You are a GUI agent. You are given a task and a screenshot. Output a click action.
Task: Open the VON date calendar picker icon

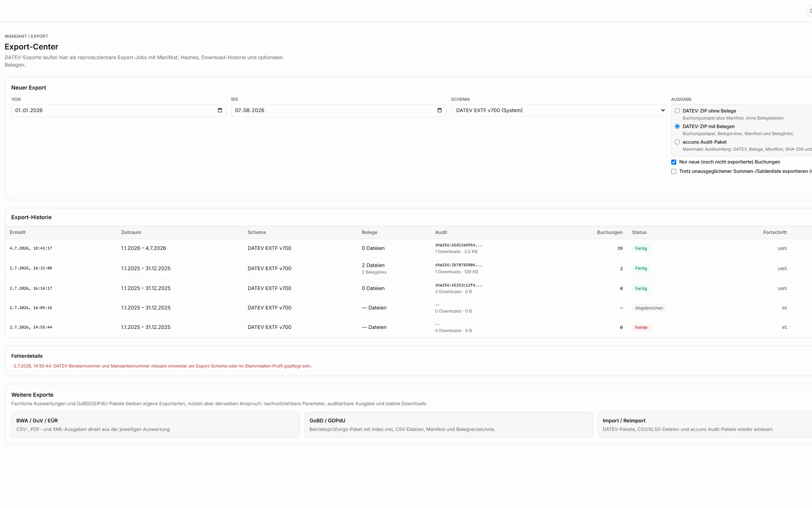tap(220, 111)
